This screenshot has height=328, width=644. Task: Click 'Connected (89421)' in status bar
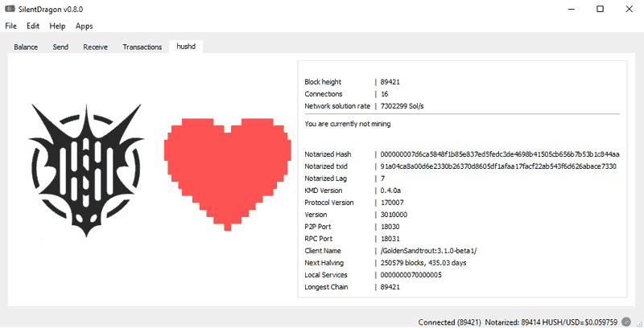pos(449,322)
